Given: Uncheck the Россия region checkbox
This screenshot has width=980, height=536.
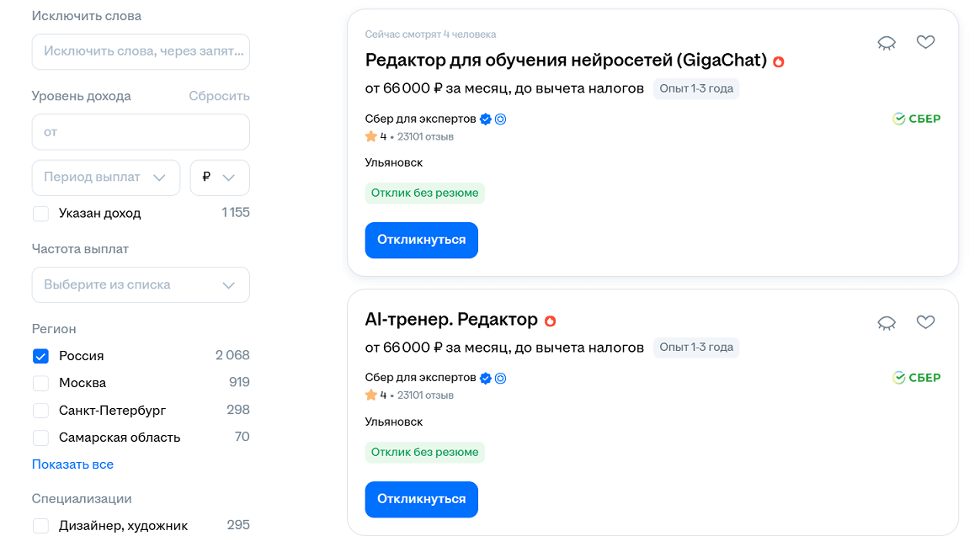Looking at the screenshot, I should click(40, 356).
